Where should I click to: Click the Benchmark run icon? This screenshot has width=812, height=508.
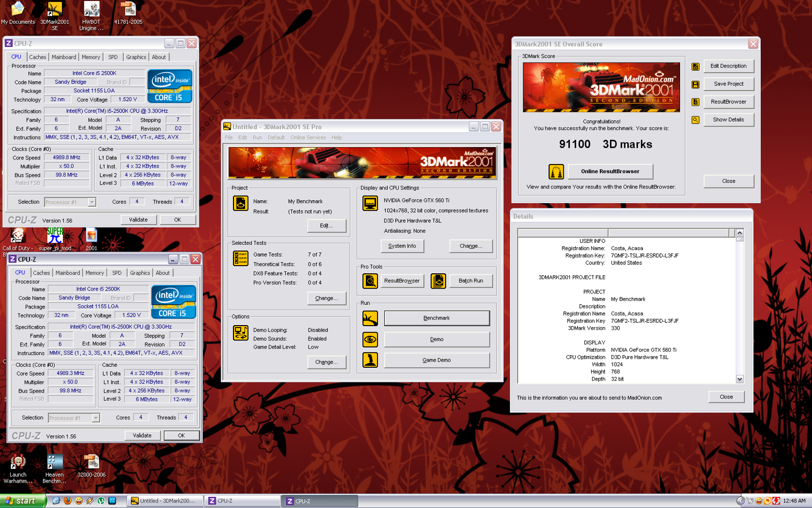(x=370, y=319)
